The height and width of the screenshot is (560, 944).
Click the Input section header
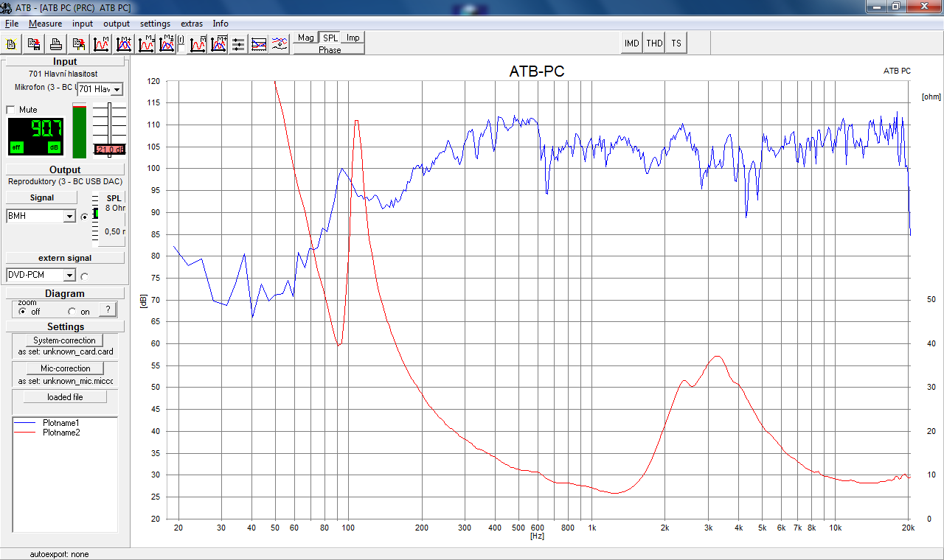click(65, 62)
